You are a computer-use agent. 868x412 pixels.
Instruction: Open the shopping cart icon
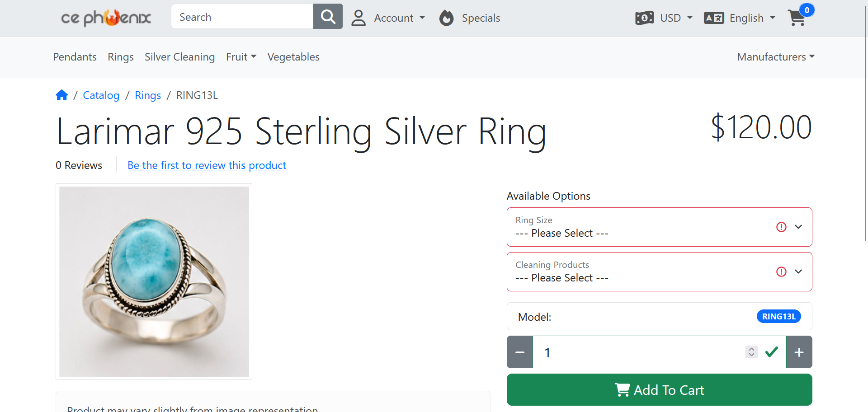(797, 18)
